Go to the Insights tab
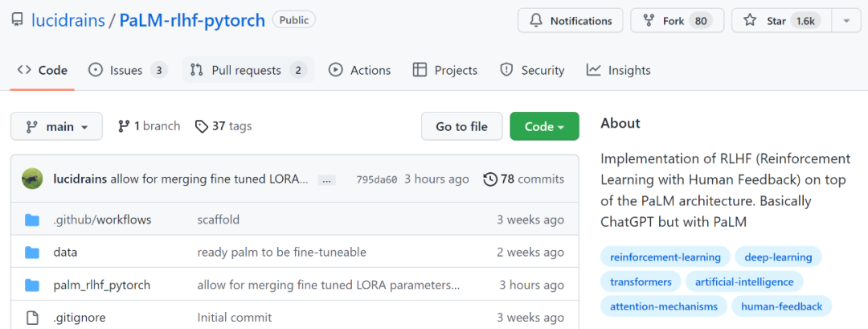 coord(618,70)
